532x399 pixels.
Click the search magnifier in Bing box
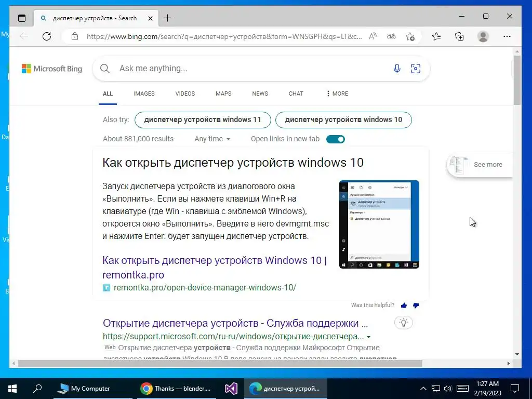pos(105,69)
